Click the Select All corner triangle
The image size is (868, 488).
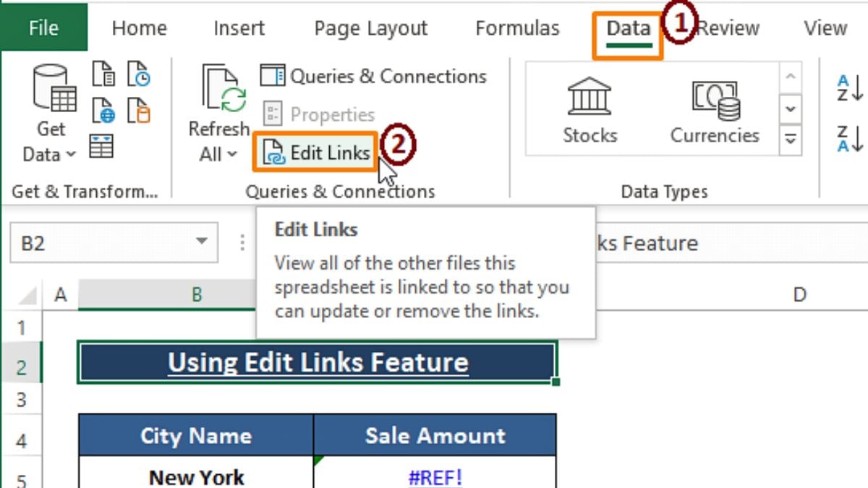click(27, 294)
